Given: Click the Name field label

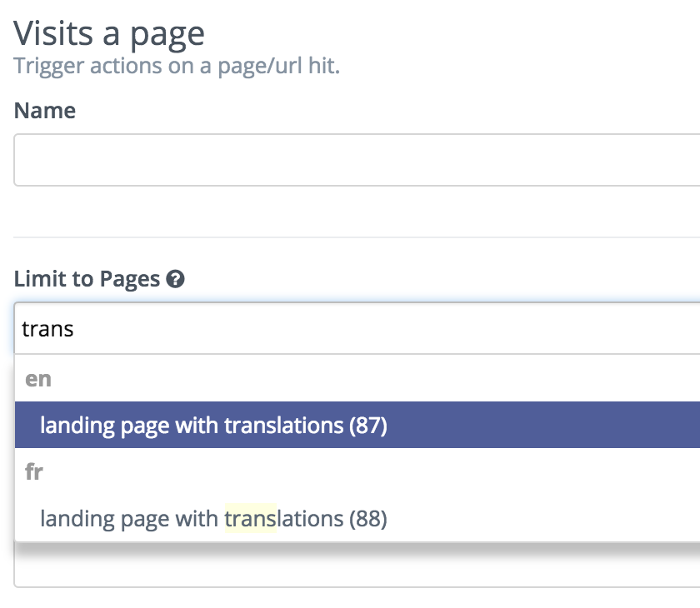Looking at the screenshot, I should (45, 110).
